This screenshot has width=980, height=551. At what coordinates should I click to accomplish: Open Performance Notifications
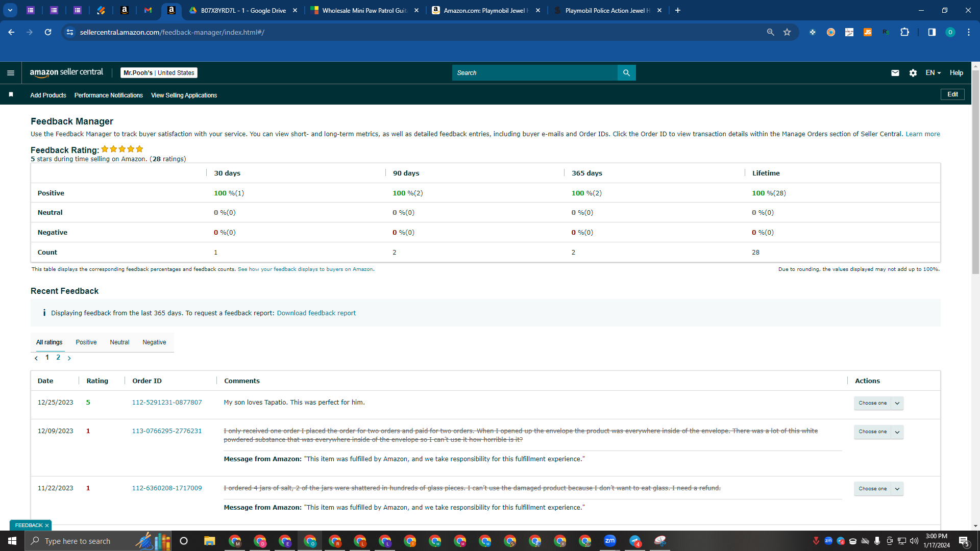pyautogui.click(x=109, y=95)
